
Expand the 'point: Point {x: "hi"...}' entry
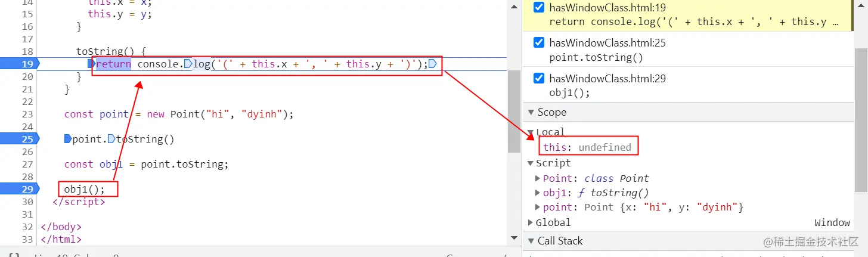coord(538,208)
